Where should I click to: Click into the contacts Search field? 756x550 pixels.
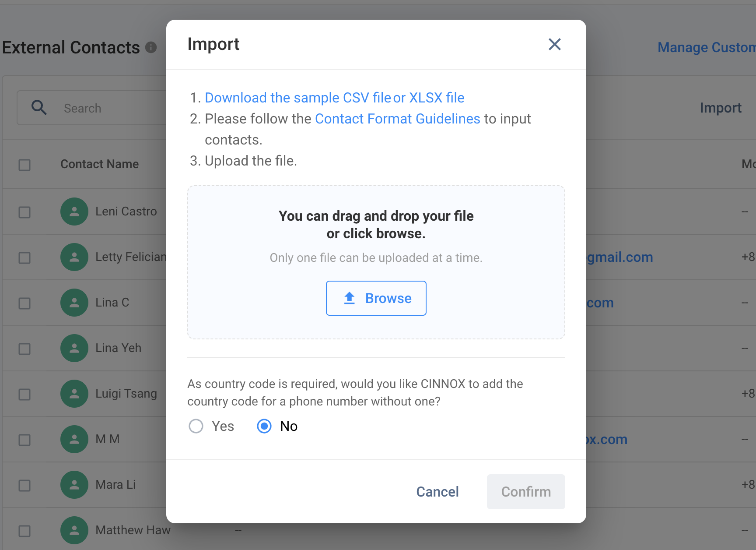coord(109,108)
